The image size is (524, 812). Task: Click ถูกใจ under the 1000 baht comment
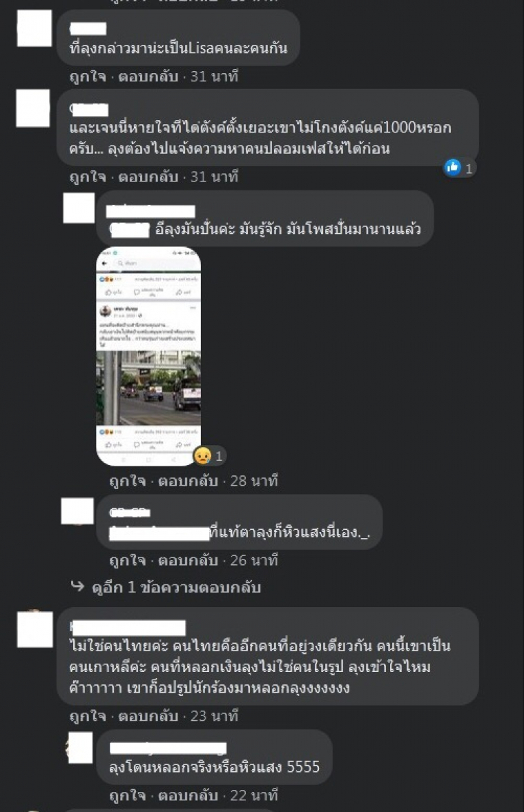88,177
